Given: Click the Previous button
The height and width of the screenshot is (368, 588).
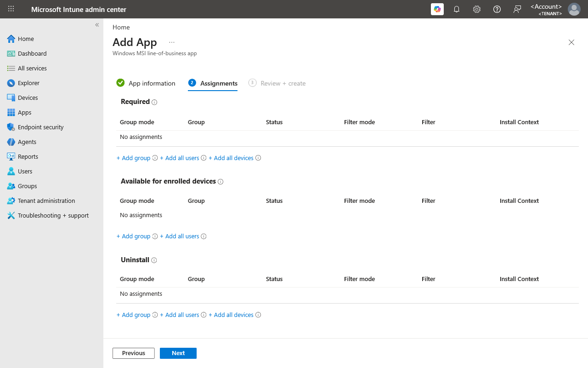Looking at the screenshot, I should click(x=134, y=353).
